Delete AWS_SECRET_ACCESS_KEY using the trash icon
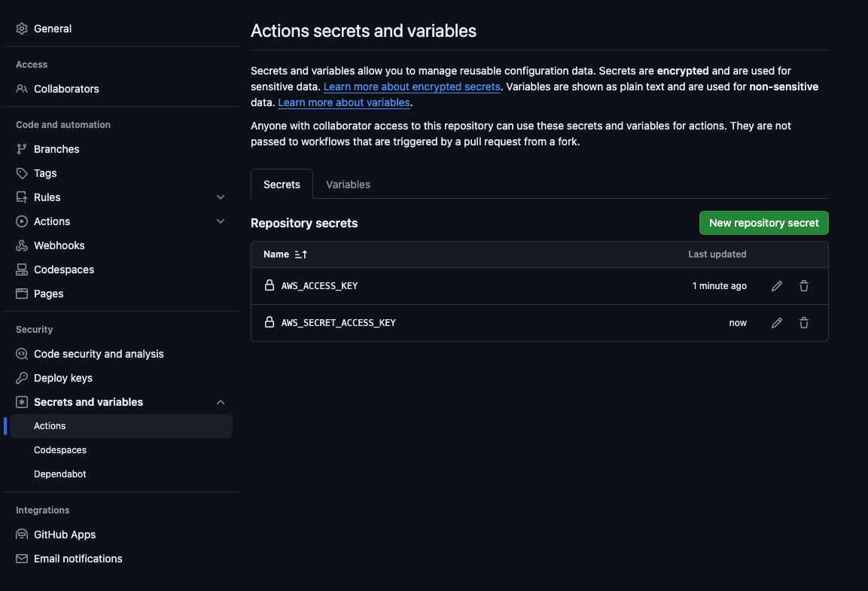 [804, 323]
